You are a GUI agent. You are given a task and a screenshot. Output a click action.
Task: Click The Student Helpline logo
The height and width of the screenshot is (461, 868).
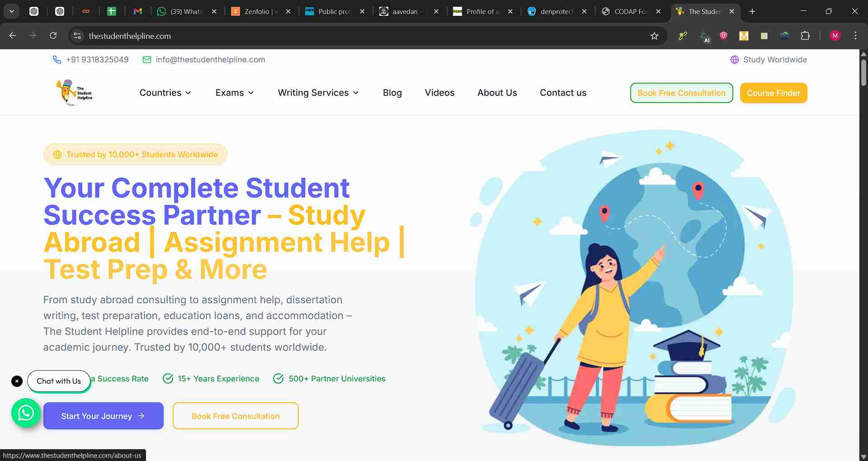click(x=75, y=93)
